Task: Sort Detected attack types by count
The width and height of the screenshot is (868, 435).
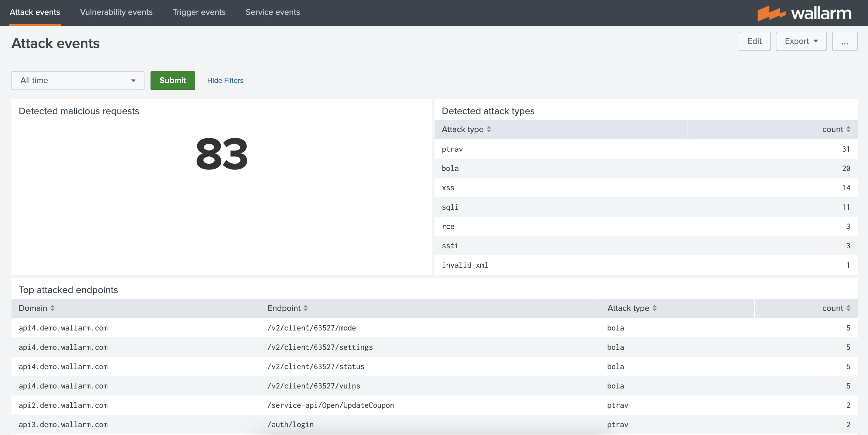Action: pyautogui.click(x=836, y=129)
